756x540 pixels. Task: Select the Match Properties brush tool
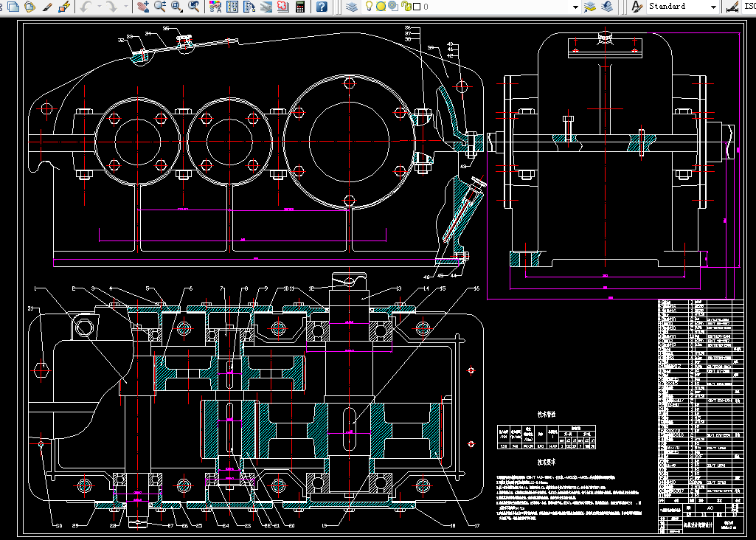point(47,6)
